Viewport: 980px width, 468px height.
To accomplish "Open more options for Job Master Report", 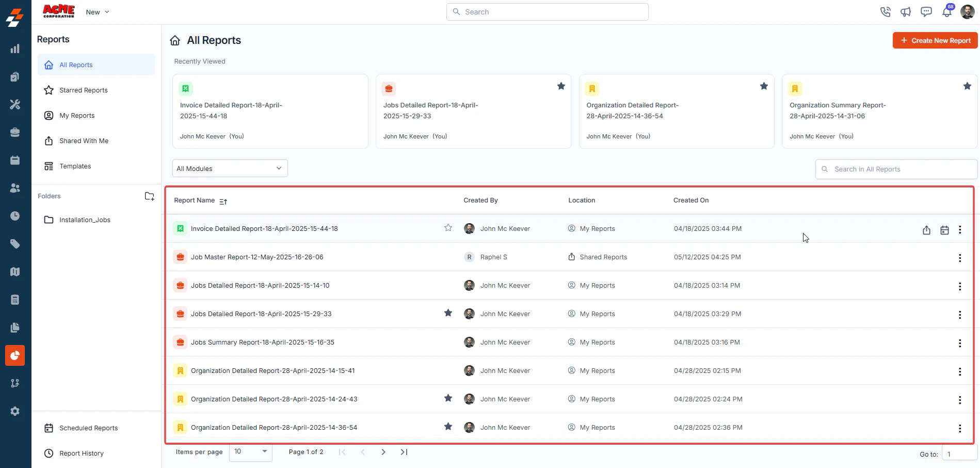I will [960, 258].
